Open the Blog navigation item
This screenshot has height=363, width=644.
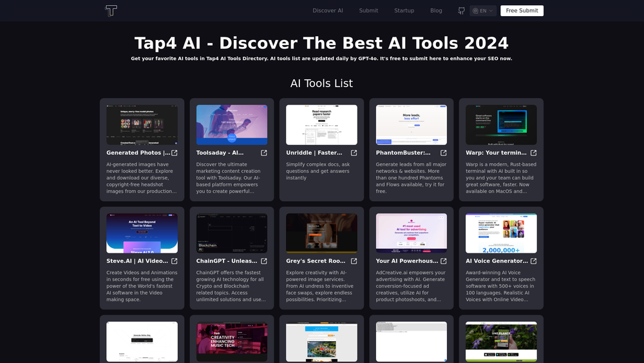pyautogui.click(x=436, y=11)
